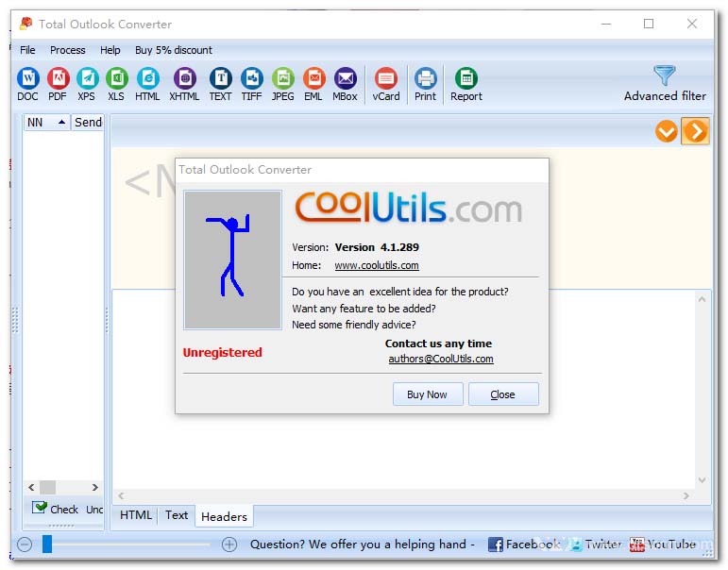Nudge message list scrollbar right arrow
This screenshot has width=728, height=570.
tap(94, 487)
